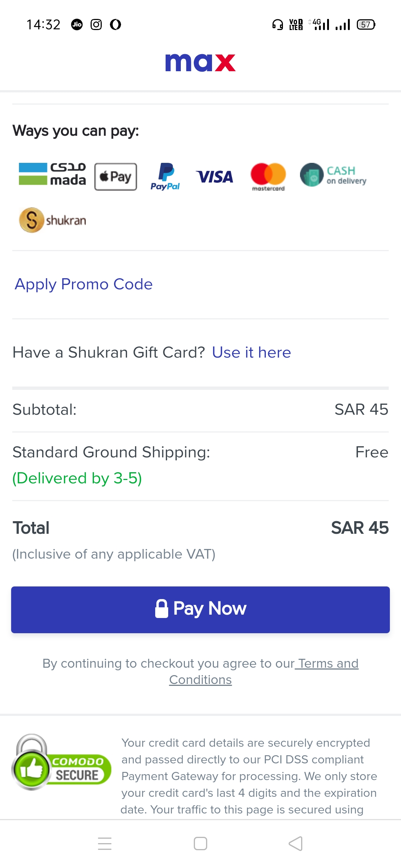The image size is (401, 868).
Task: Tap the Delivered by 3-5 shipping text
Action: 77,478
